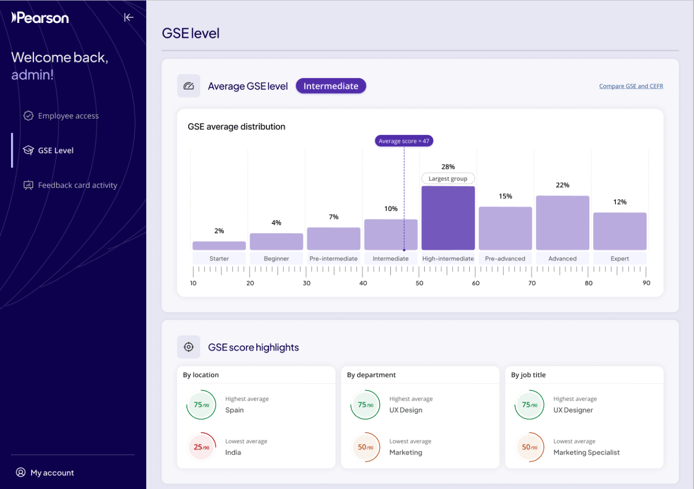Select the Intermediate 10% bar
Image resolution: width=694 pixels, height=489 pixels.
(x=391, y=235)
